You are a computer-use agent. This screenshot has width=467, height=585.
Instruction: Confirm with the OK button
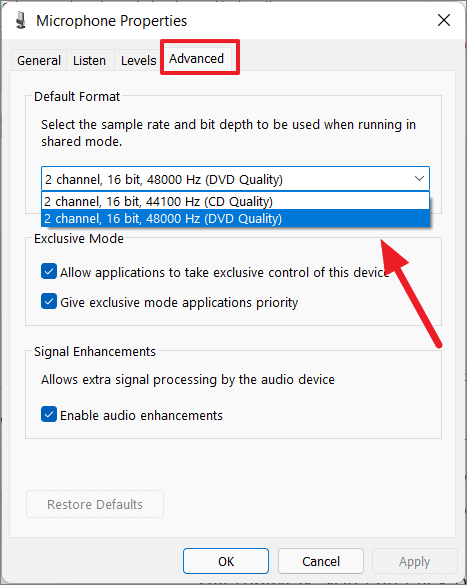[226, 561]
